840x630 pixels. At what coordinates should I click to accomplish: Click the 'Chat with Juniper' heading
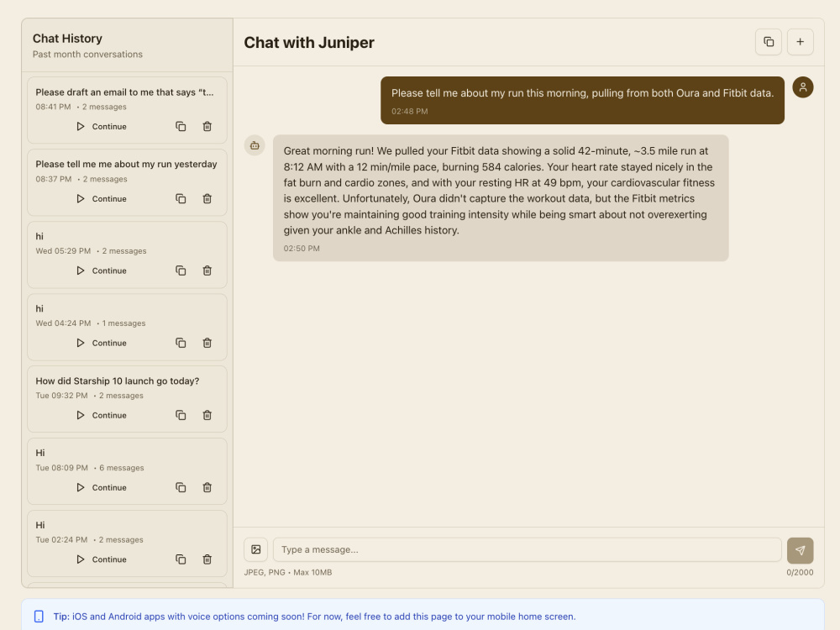(309, 42)
